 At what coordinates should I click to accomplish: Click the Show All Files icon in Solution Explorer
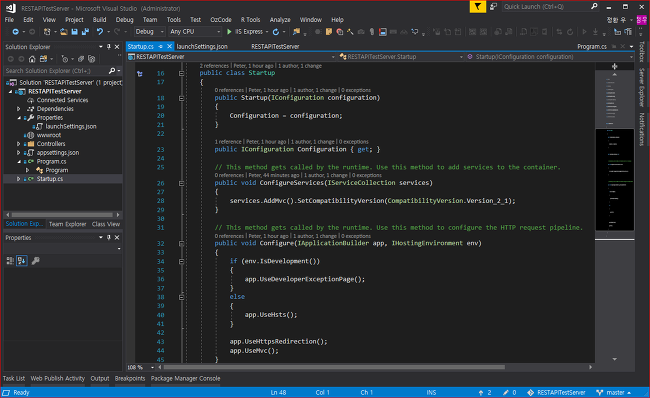pos(92,59)
